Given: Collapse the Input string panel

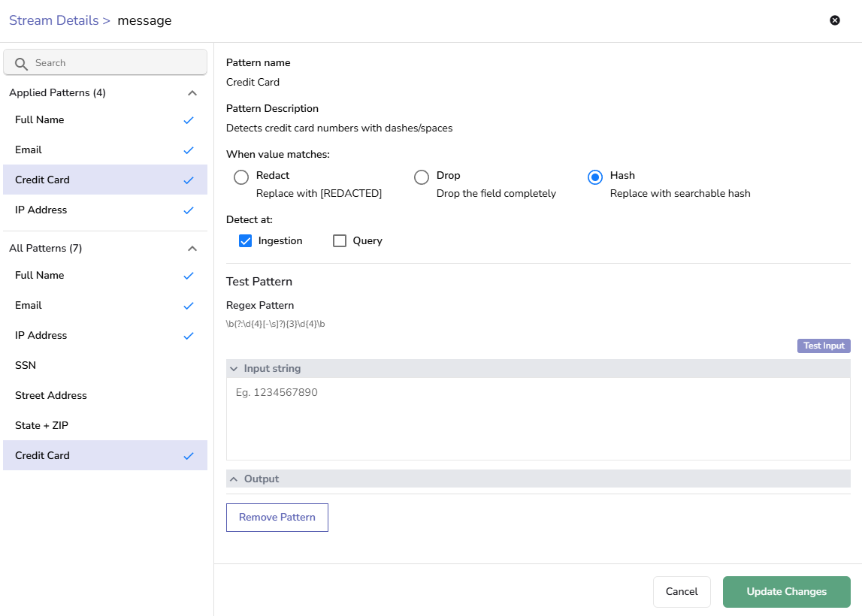Looking at the screenshot, I should pos(234,369).
